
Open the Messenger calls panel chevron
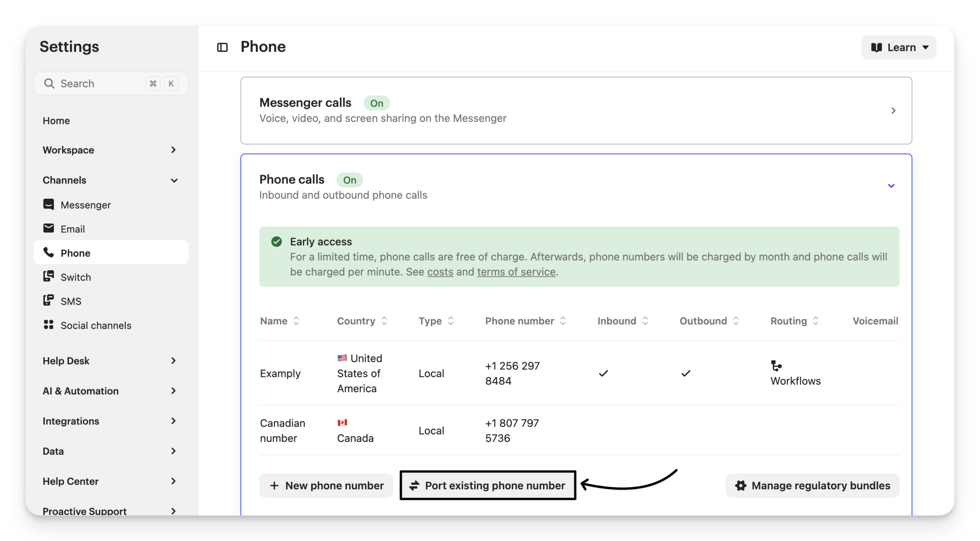pyautogui.click(x=893, y=110)
